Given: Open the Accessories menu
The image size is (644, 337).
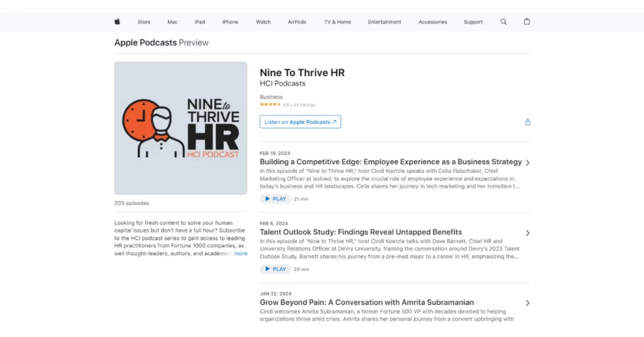Looking at the screenshot, I should 433,22.
